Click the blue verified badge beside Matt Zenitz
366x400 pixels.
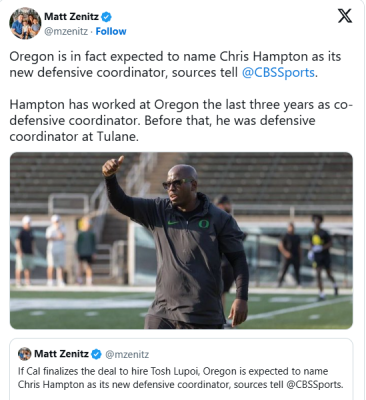pyautogui.click(x=106, y=16)
